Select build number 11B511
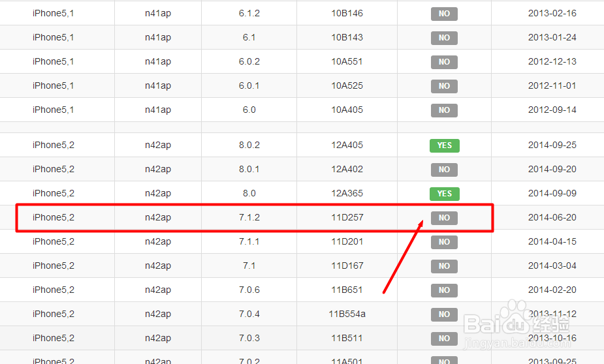Image resolution: width=604 pixels, height=364 pixels. [347, 338]
